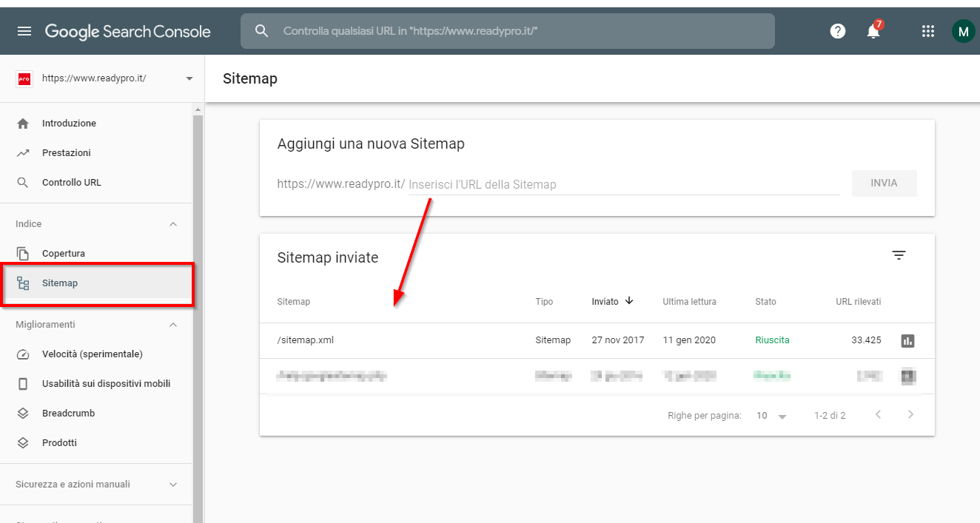Open the account avatar M
This screenshot has height=523, width=980.
pyautogui.click(x=963, y=31)
